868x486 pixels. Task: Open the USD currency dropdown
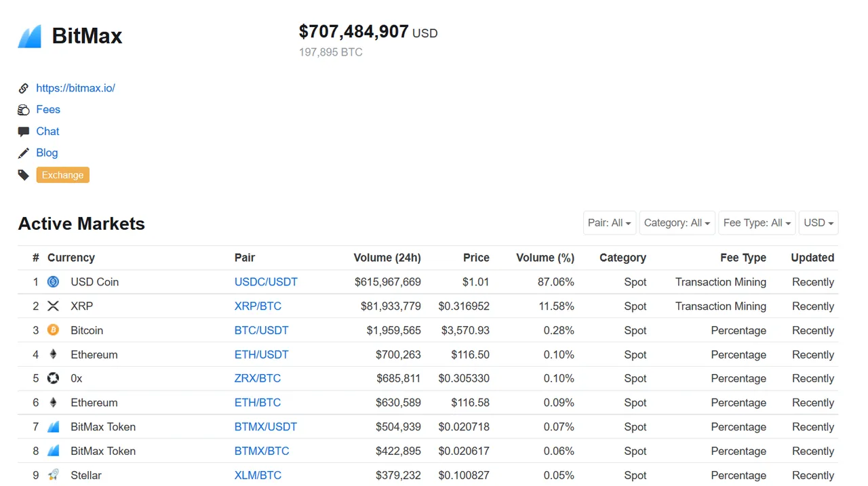coord(818,223)
